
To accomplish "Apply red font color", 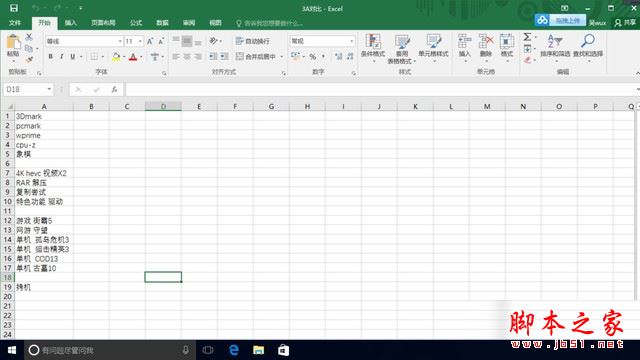I will point(133,57).
